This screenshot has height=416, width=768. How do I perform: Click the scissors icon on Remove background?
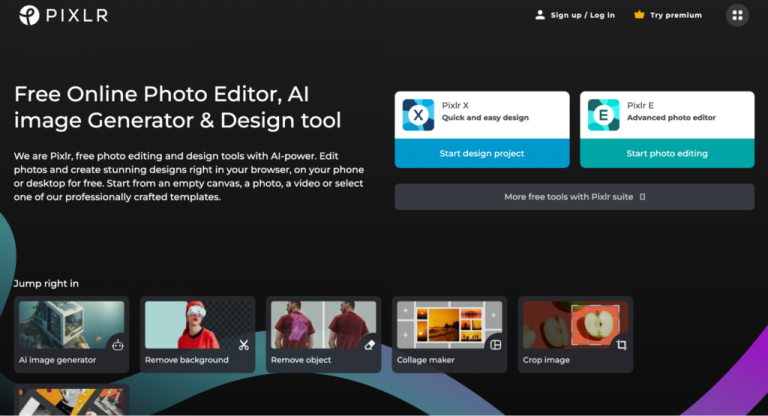[243, 345]
